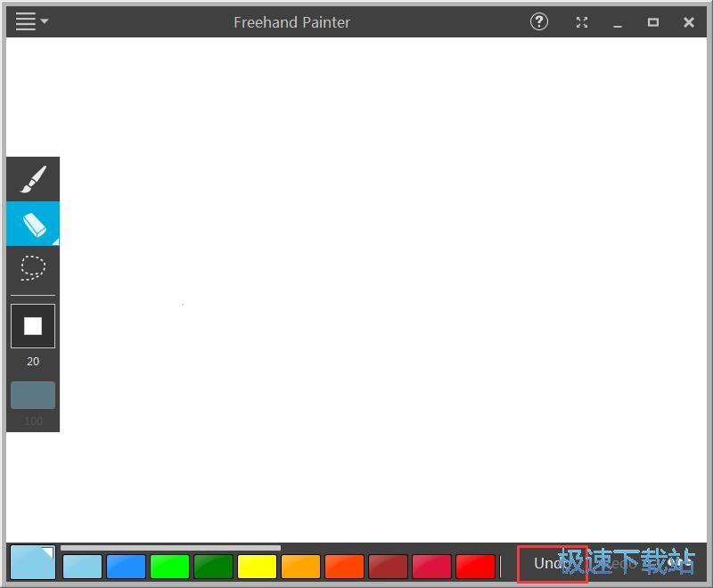Open the large current color box
Image resolution: width=713 pixels, height=588 pixels.
coord(33,562)
